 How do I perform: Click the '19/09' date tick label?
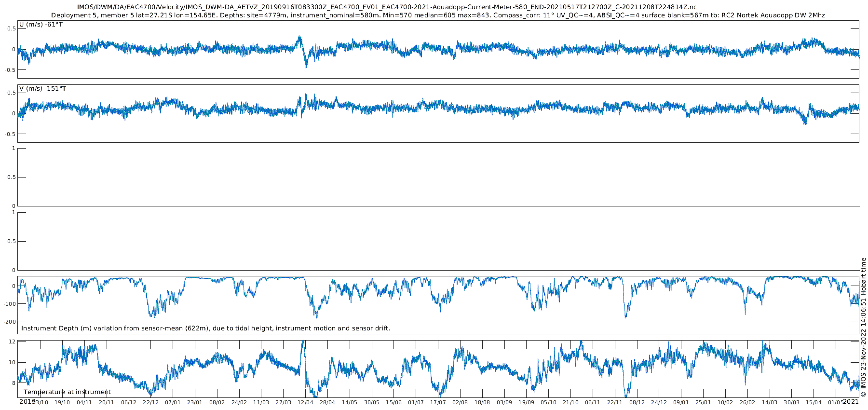coord(527,402)
